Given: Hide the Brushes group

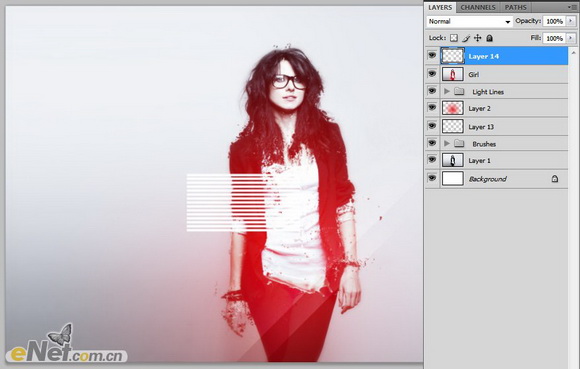Looking at the screenshot, I should click(x=432, y=143).
